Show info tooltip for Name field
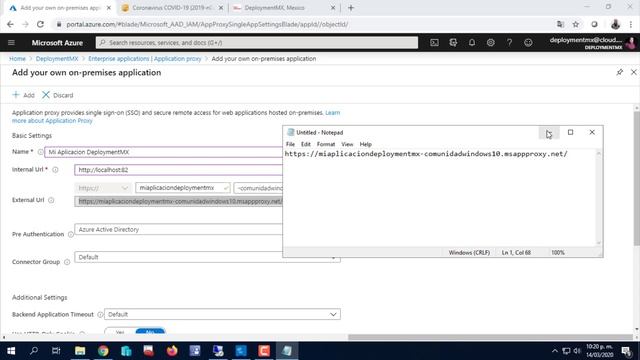The height and width of the screenshot is (360, 640). tap(40, 152)
